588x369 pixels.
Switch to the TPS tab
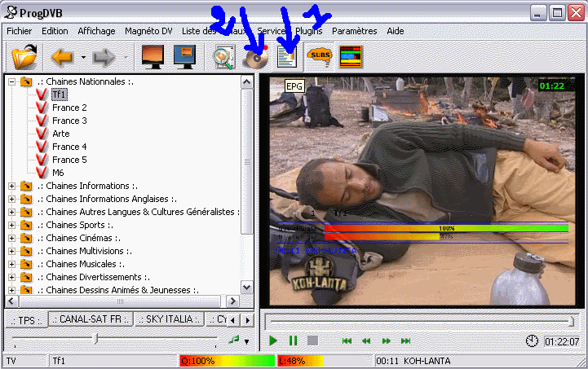26,320
